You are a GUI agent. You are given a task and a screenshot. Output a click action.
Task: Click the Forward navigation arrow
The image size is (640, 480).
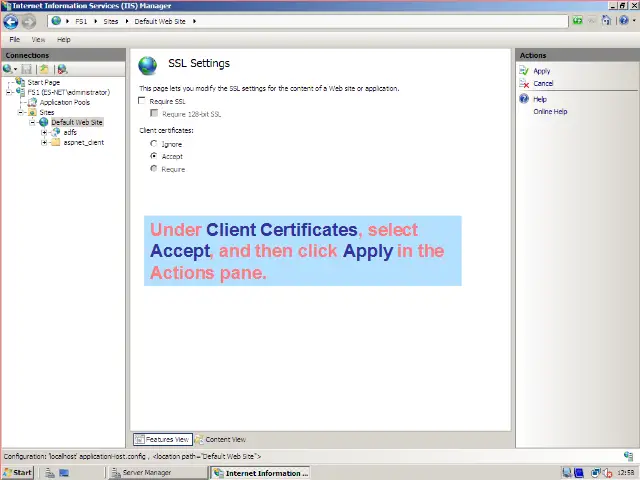pyautogui.click(x=29, y=22)
